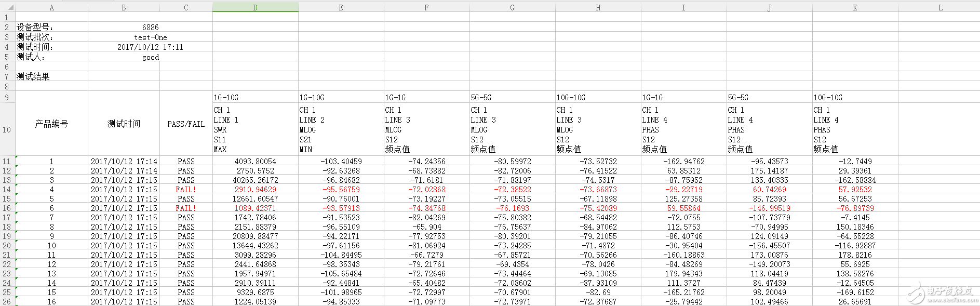The height and width of the screenshot is (306, 980).
Task: Select value 1224.05139
Action: (255, 301)
